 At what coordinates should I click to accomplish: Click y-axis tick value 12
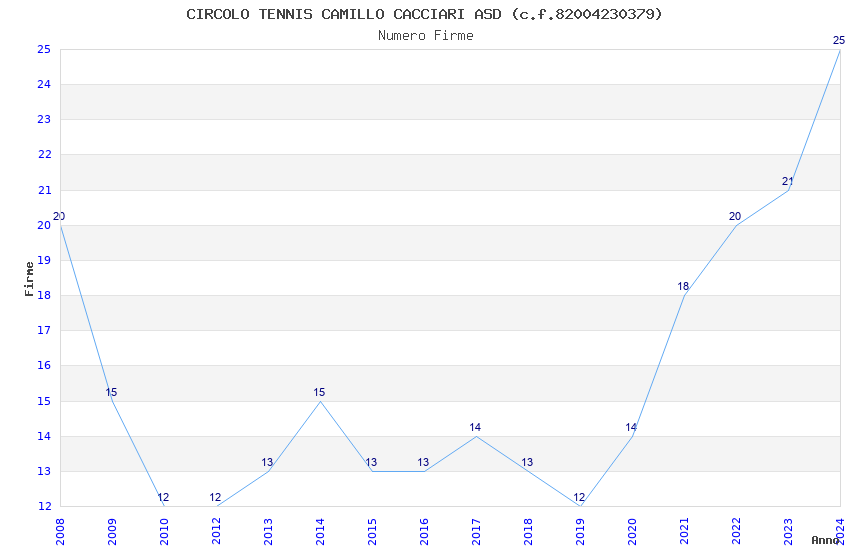coord(44,506)
